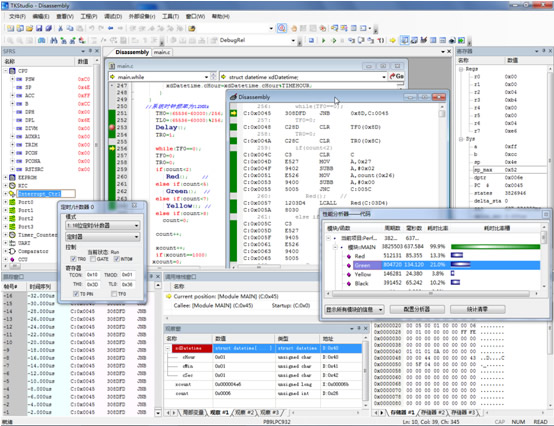Select memory tab #2

point(433,412)
